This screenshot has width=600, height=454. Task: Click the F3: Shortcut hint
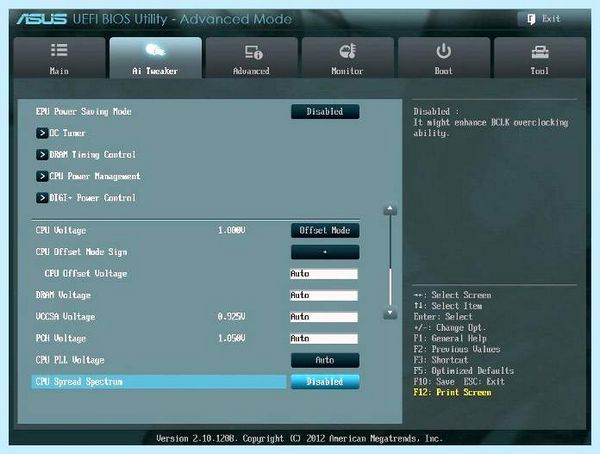tap(441, 360)
